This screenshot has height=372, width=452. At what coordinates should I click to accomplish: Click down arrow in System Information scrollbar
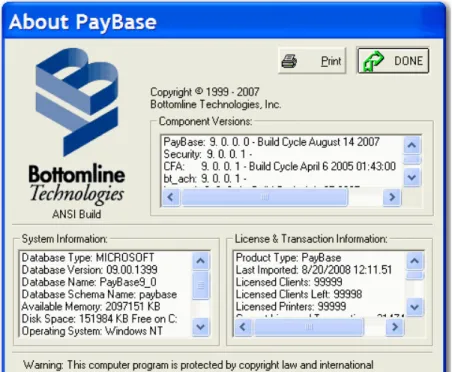[201, 327]
